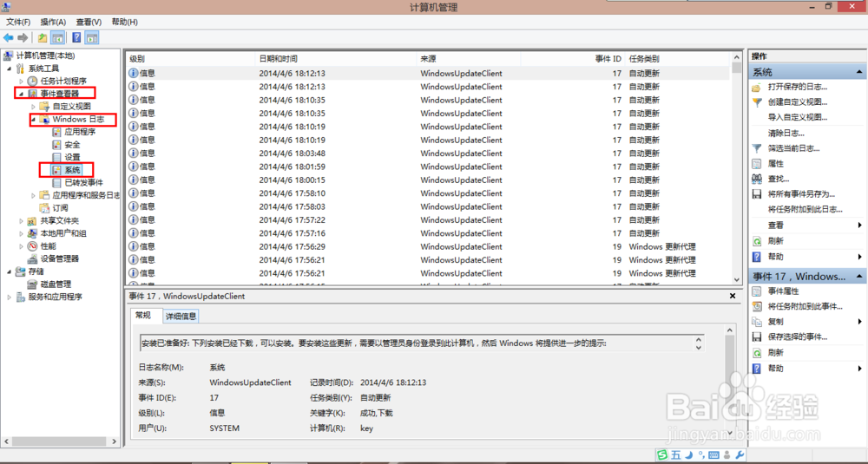Select event row dated 2014/4/6 18:03:48
Screen dimensions: 868x464
coord(429,154)
